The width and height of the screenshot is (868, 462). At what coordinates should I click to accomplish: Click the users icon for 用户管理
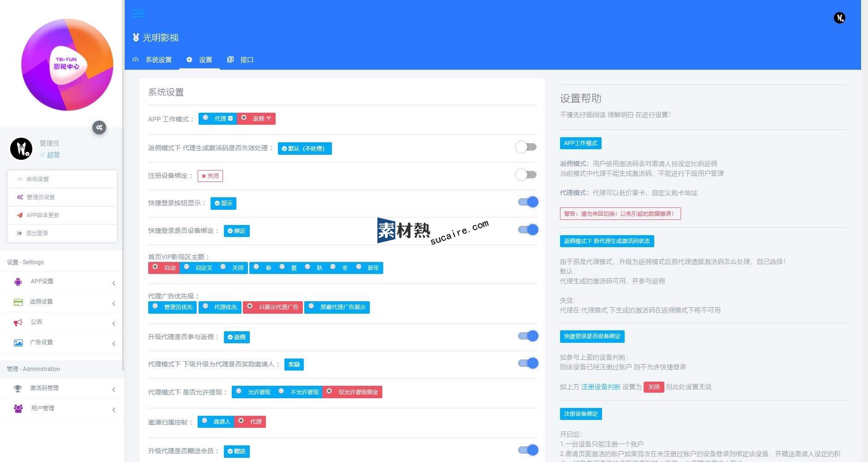point(18,409)
